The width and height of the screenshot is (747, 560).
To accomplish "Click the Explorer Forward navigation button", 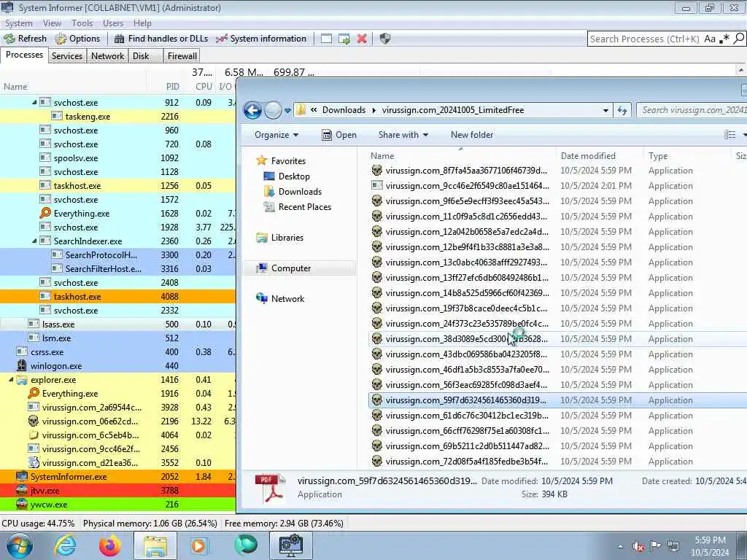I will [x=273, y=111].
